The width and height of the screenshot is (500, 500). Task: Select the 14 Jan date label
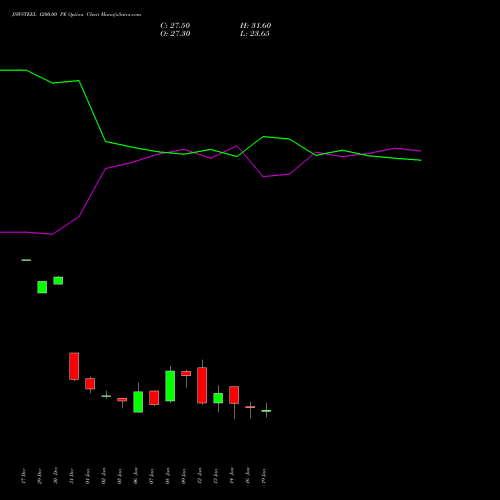pyautogui.click(x=232, y=476)
